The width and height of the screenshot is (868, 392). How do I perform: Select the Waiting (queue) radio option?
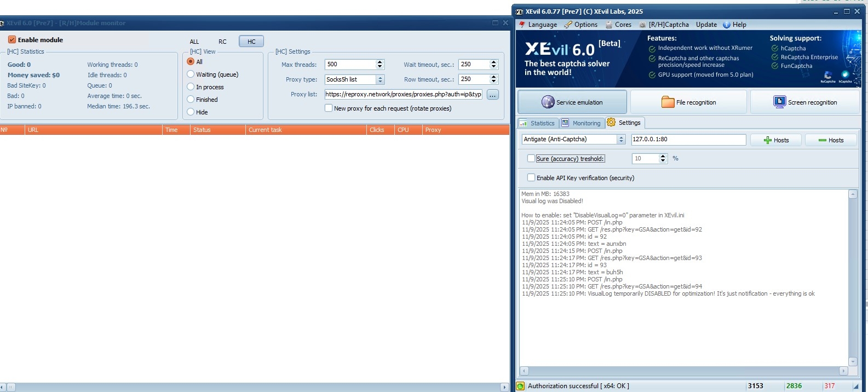[x=191, y=74]
